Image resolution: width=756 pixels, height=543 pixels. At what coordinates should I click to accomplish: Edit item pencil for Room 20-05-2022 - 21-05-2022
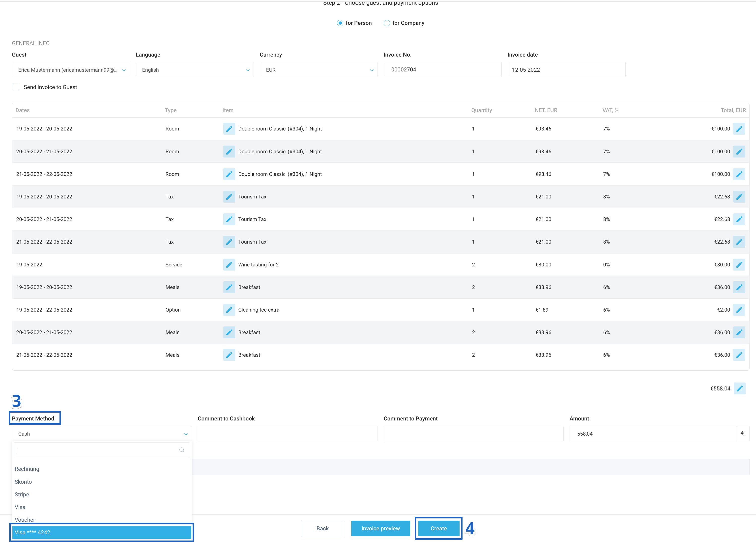click(x=229, y=151)
